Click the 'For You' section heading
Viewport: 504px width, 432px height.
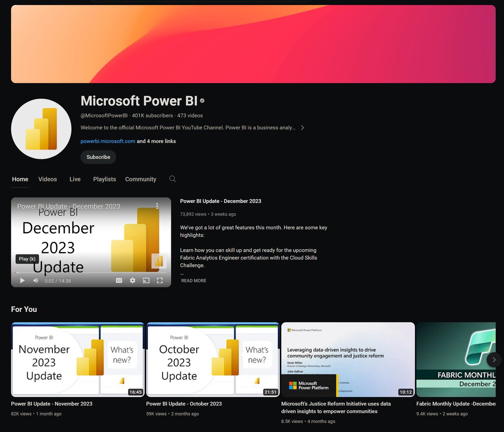24,309
